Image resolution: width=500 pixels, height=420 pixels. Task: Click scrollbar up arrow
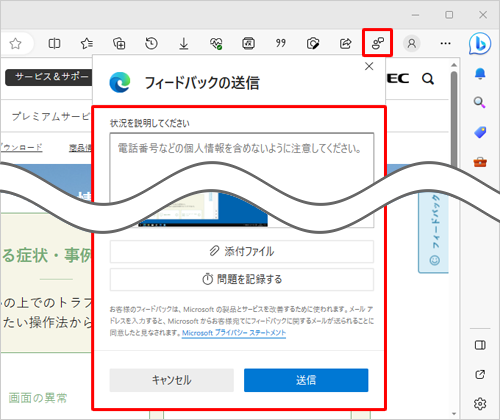(454, 65)
